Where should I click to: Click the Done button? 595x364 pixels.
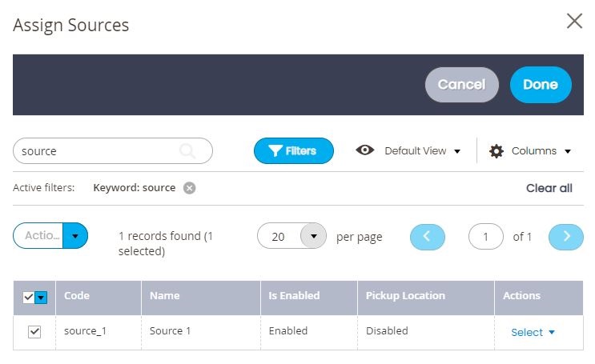point(541,85)
